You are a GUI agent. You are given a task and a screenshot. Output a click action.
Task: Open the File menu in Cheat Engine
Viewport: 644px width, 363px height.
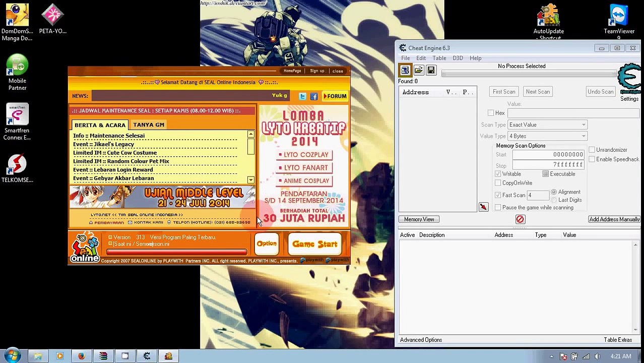tap(406, 58)
